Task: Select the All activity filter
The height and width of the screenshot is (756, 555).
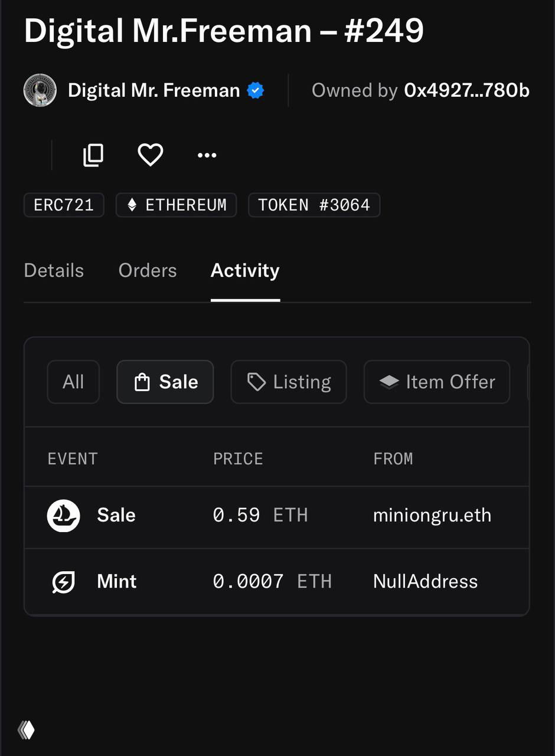Action: [x=73, y=382]
